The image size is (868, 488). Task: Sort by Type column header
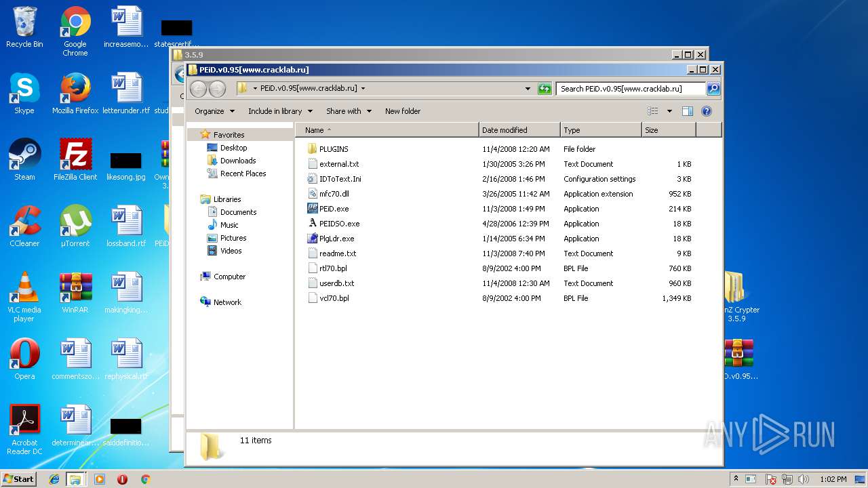(601, 130)
